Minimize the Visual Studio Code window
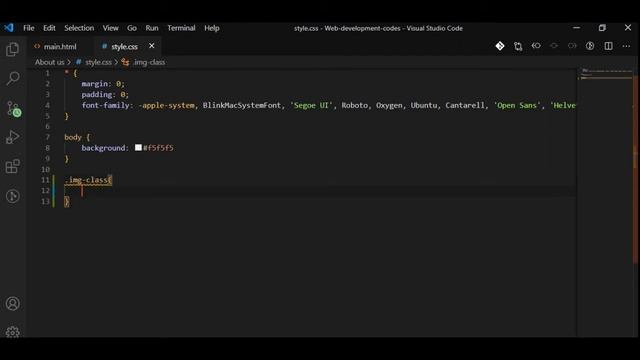Viewport: 640px width, 360px height. point(576,28)
